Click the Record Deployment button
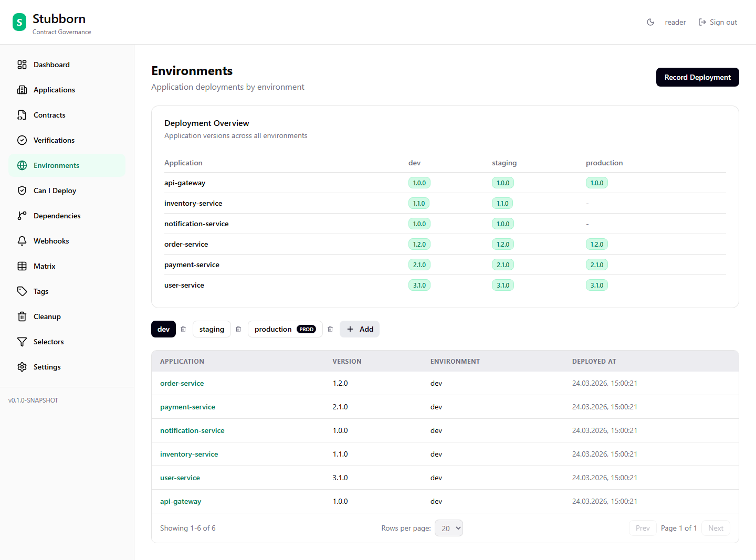 click(x=697, y=77)
